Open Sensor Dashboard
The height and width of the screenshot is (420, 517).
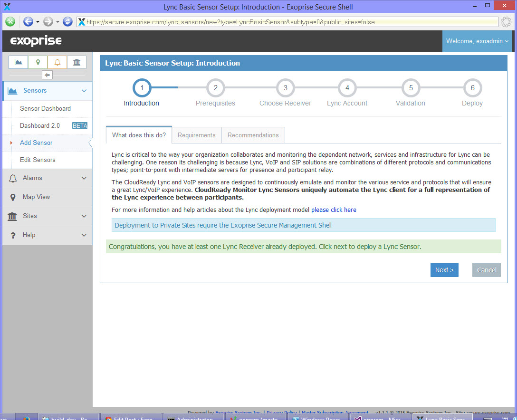tap(45, 108)
